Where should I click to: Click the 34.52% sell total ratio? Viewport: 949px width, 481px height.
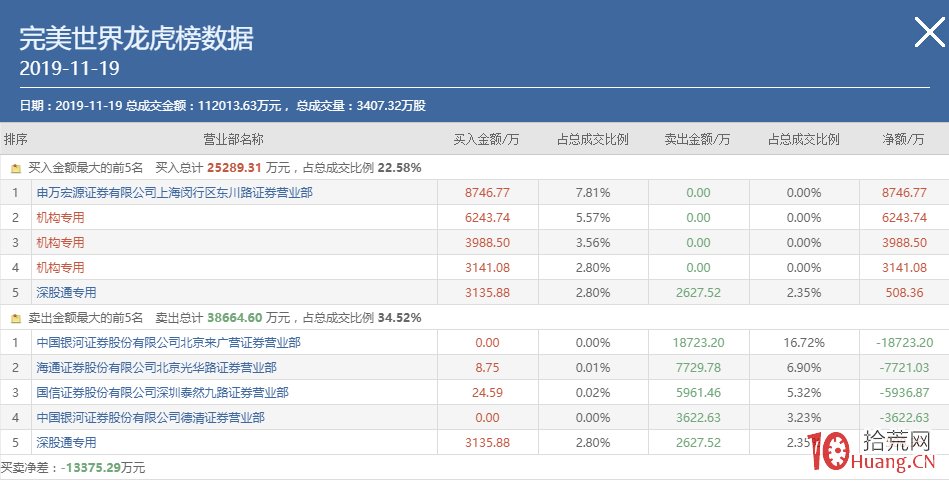(x=399, y=318)
